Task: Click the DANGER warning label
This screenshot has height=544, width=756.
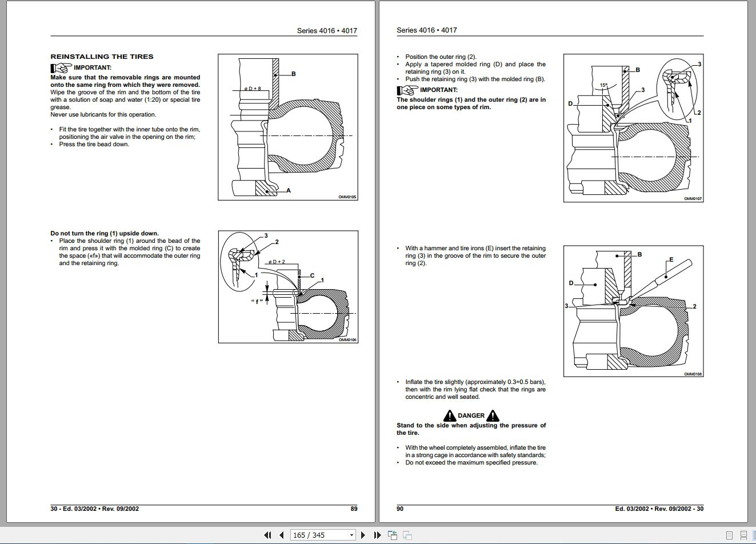Action: (x=471, y=415)
